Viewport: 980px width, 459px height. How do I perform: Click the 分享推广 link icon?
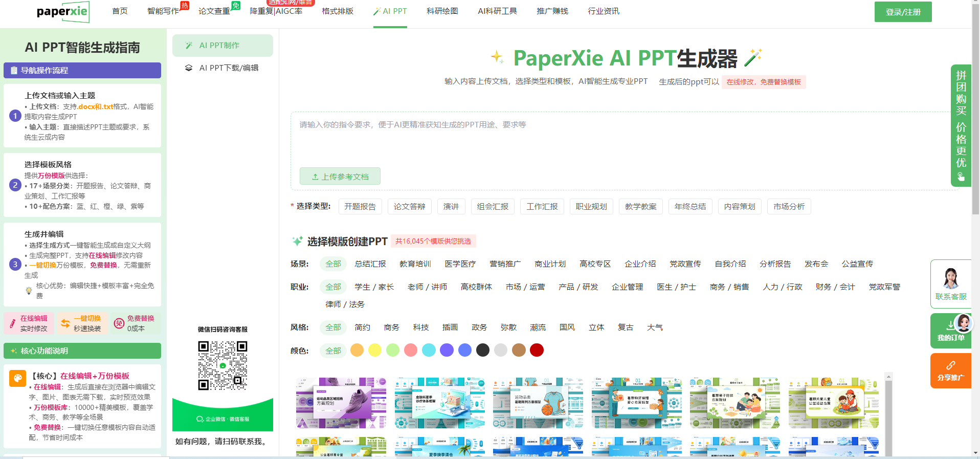[951, 365]
